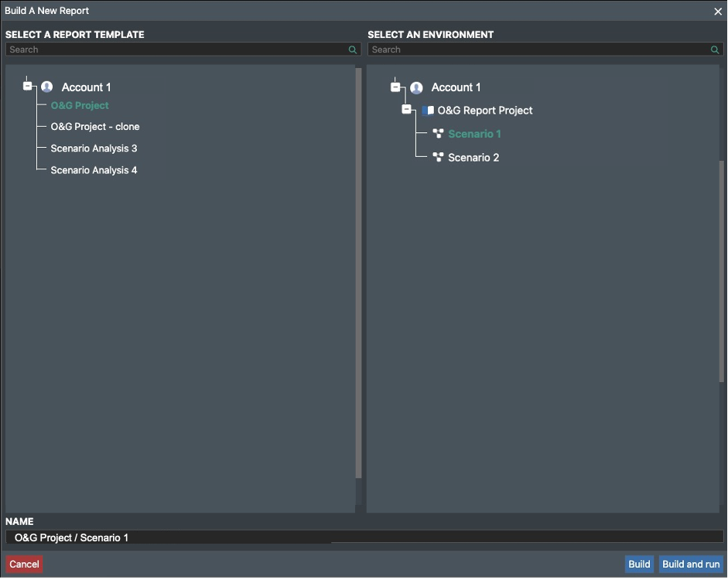Click the template search magnifier icon
The width and height of the screenshot is (728, 580).
tap(353, 49)
